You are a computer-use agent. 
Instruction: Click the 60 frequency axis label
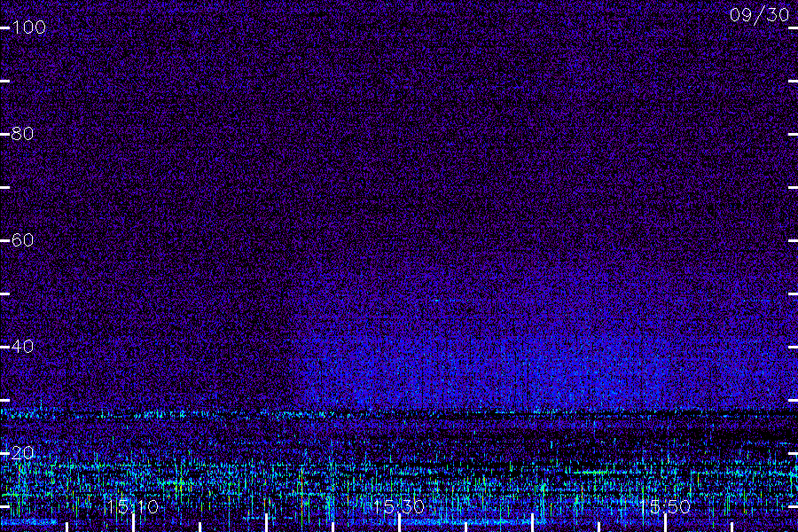click(22, 239)
